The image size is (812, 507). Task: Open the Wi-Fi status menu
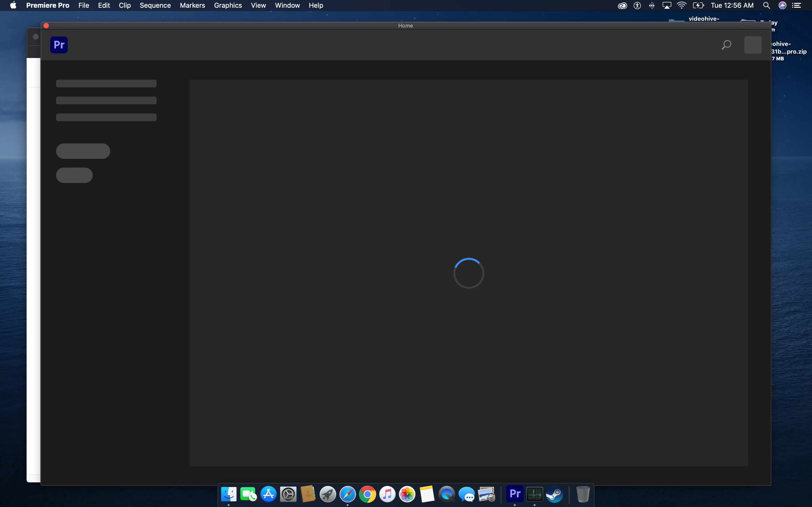click(x=681, y=5)
